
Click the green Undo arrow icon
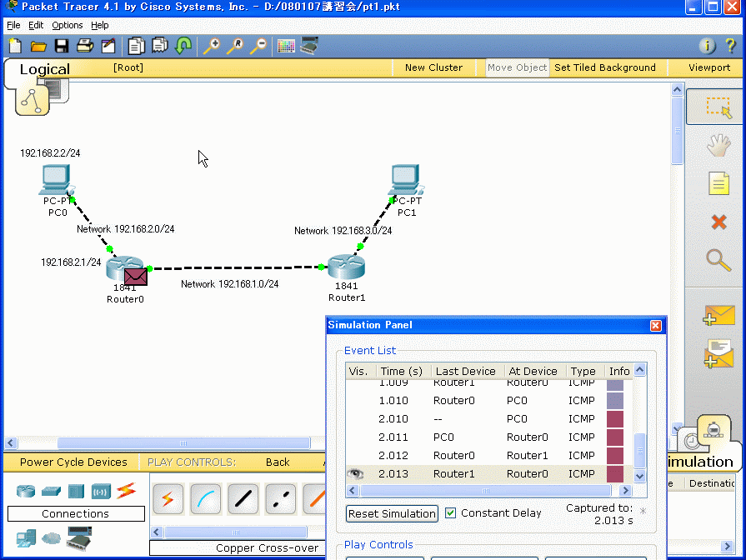click(x=183, y=46)
